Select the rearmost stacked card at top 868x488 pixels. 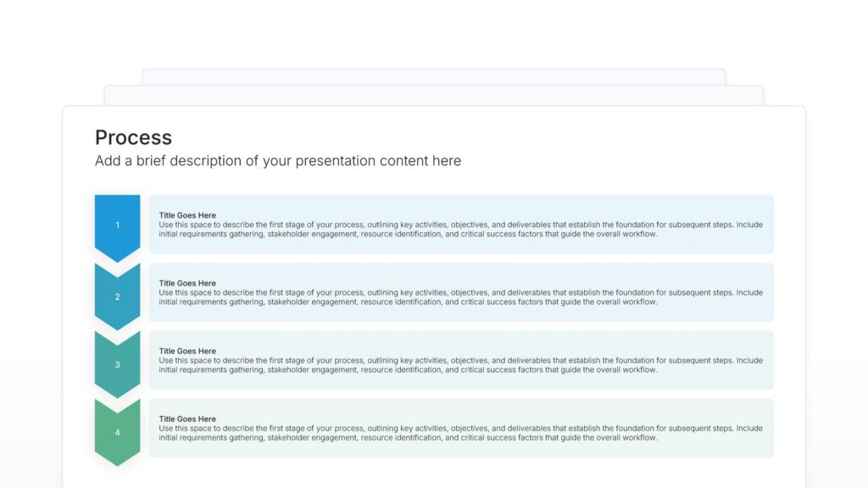(x=433, y=76)
